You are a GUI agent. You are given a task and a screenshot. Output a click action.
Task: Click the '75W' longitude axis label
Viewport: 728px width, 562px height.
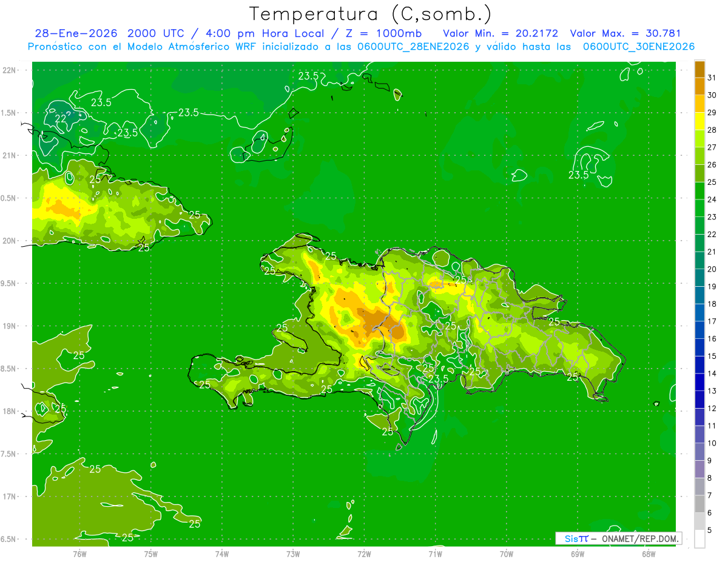tap(151, 554)
